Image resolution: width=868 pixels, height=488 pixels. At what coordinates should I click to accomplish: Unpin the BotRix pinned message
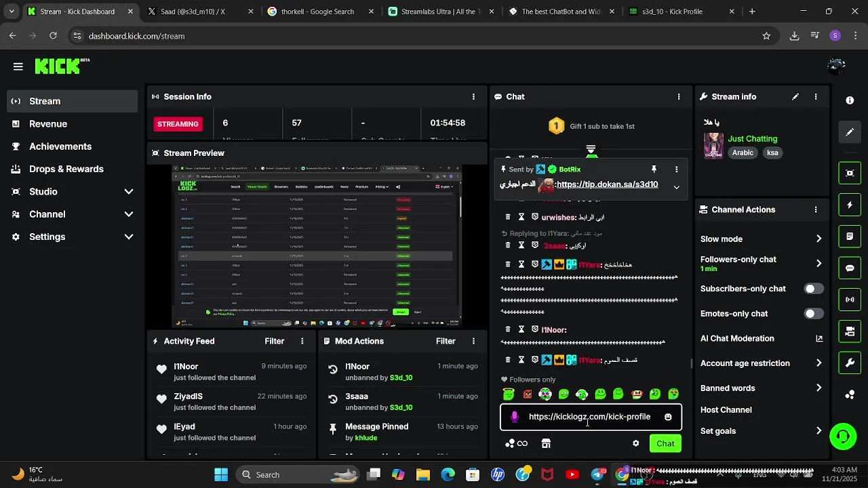click(x=654, y=169)
